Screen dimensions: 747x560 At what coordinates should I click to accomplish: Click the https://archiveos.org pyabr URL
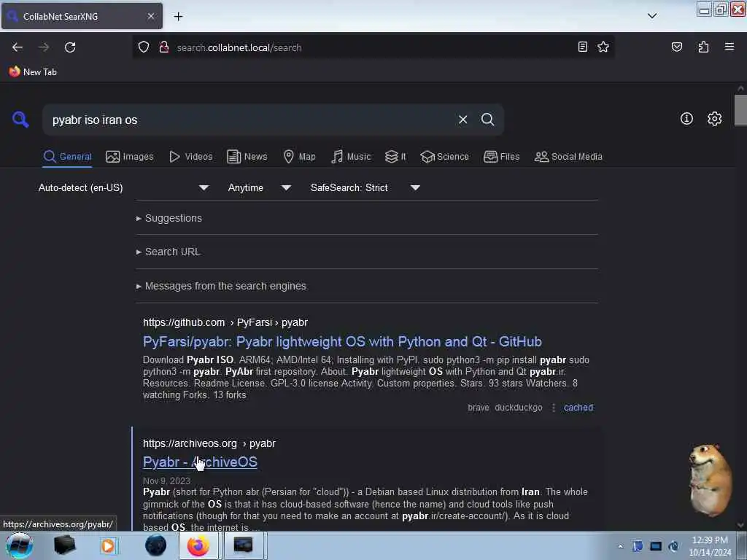(209, 443)
